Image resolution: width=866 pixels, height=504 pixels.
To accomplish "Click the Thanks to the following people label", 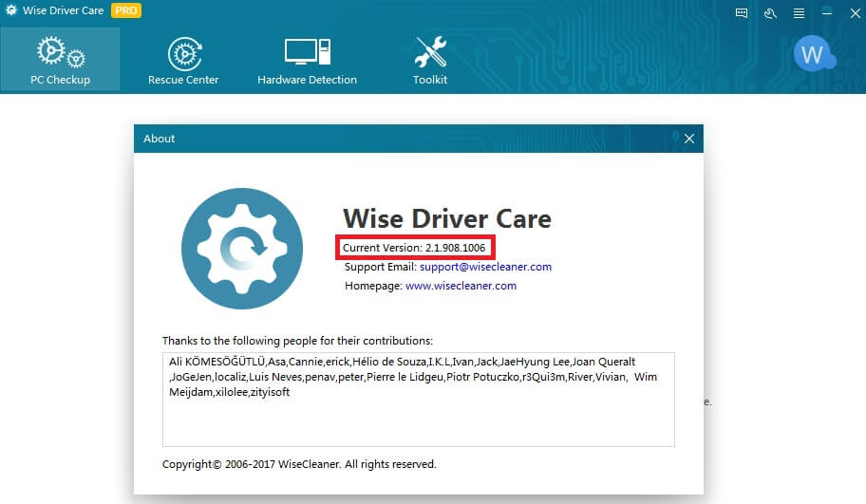I will pos(297,341).
